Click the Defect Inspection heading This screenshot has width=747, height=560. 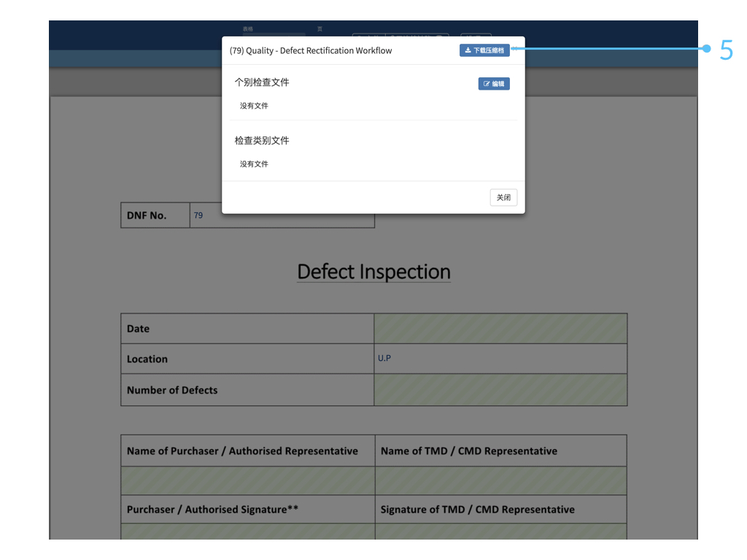(374, 271)
